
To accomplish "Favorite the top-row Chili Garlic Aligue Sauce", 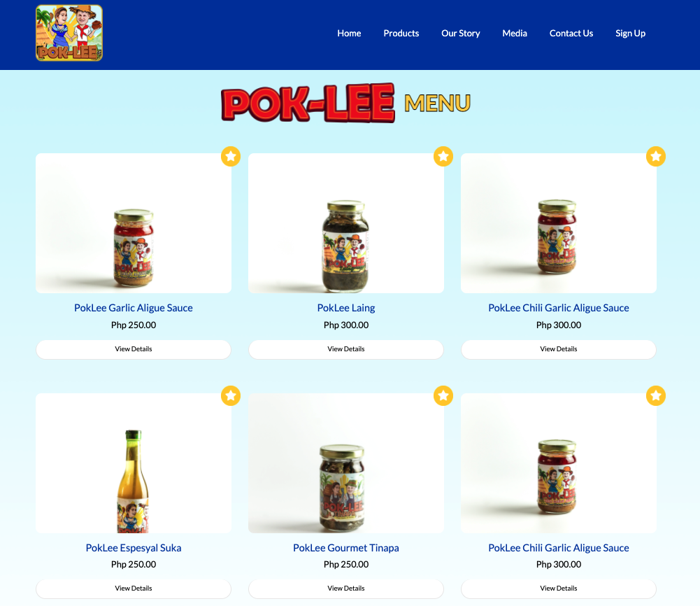I will coord(656,156).
